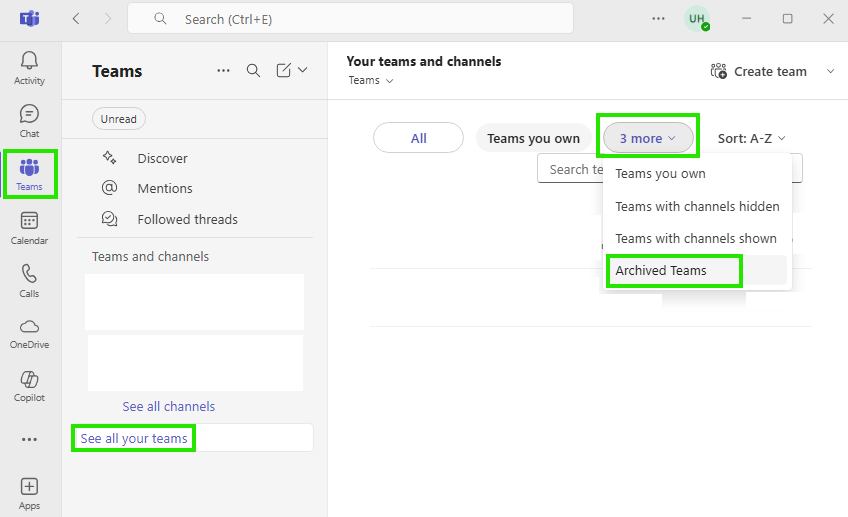The height and width of the screenshot is (517, 848).
Task: Open the OneDrive cloud icon
Action: click(29, 327)
